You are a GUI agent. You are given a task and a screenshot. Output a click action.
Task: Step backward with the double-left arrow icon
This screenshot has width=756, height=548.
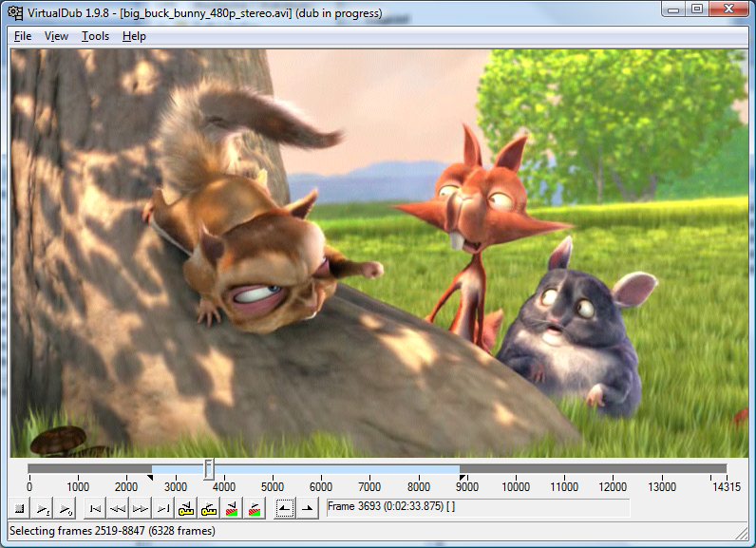click(118, 508)
